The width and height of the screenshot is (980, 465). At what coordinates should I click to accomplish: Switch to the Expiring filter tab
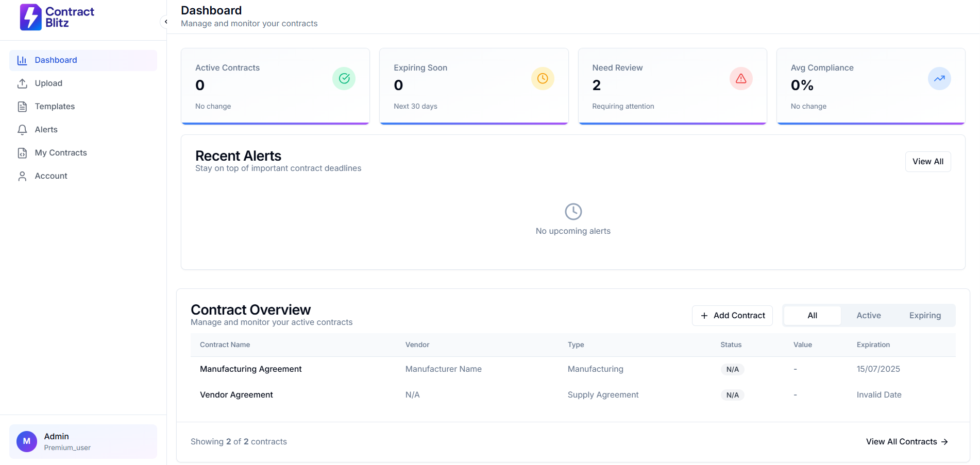(924, 316)
